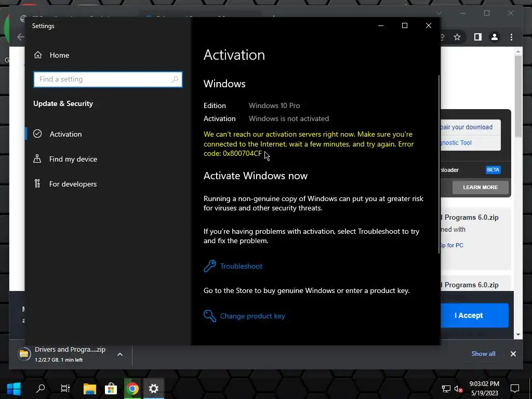Click the Windows 10 Pro edition text

click(274, 105)
